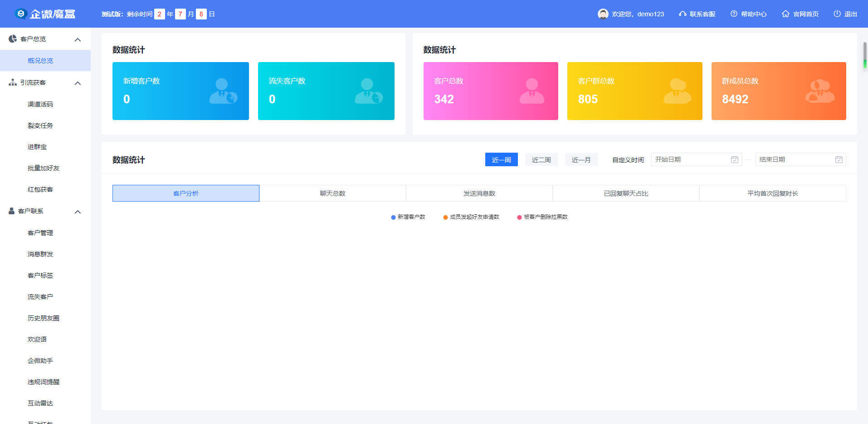868x424 pixels.
Task: Click the 群成员总数 card members icon
Action: point(820,91)
